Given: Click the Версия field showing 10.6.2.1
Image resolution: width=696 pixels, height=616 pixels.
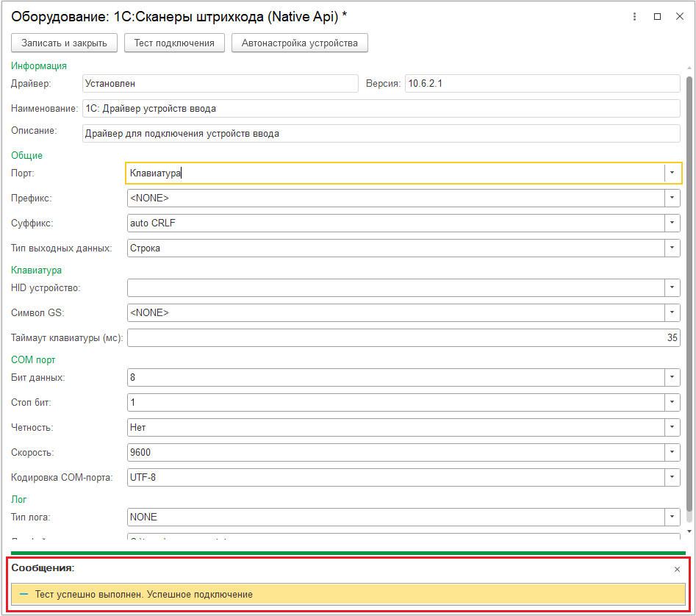Looking at the screenshot, I should [x=542, y=84].
